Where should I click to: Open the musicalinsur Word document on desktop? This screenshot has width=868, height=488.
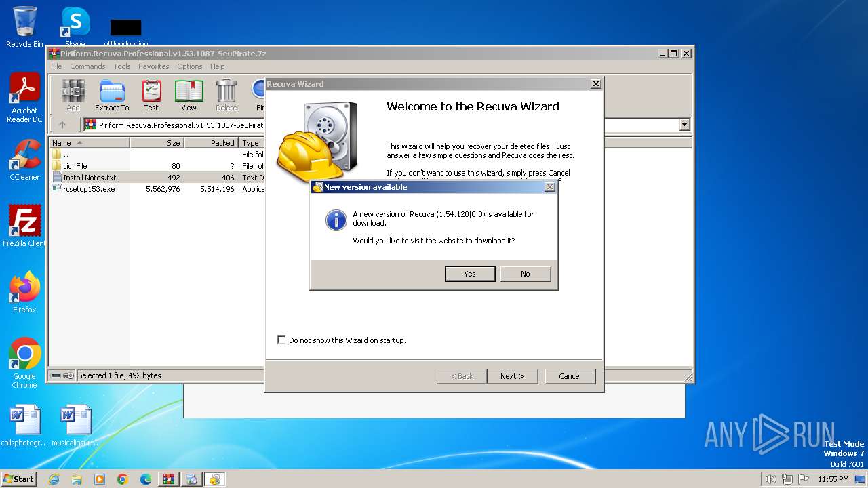[x=75, y=426]
